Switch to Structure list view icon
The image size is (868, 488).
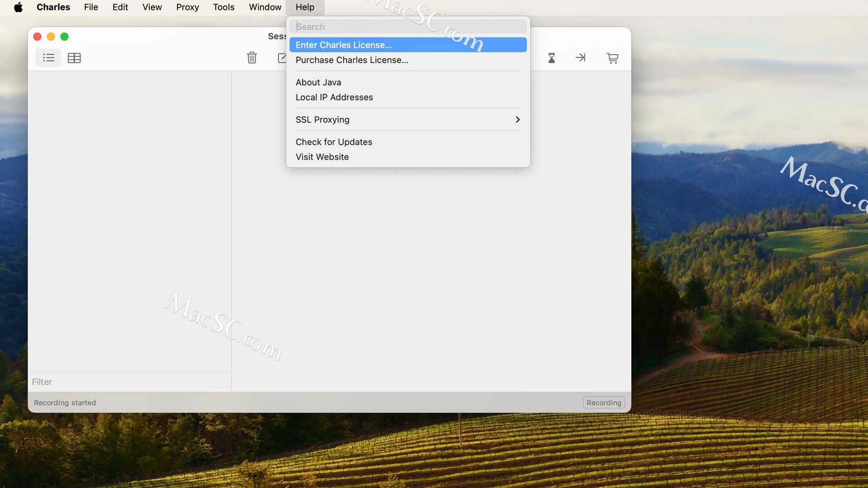click(48, 58)
